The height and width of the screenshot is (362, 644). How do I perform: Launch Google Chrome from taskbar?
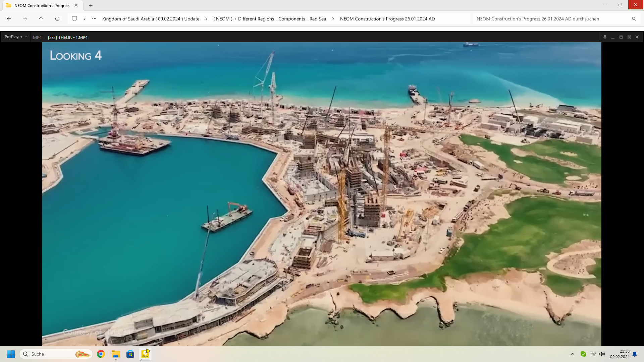point(101,354)
